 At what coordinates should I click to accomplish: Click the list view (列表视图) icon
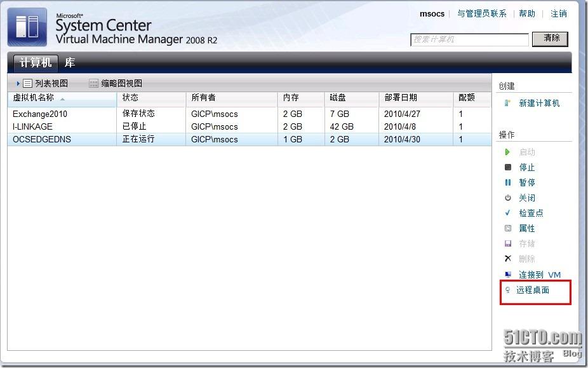[x=28, y=83]
